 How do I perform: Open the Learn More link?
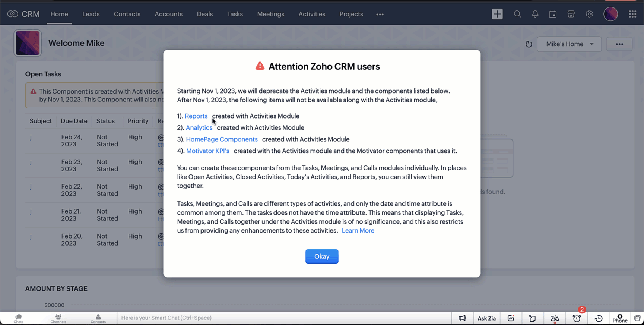(x=358, y=231)
